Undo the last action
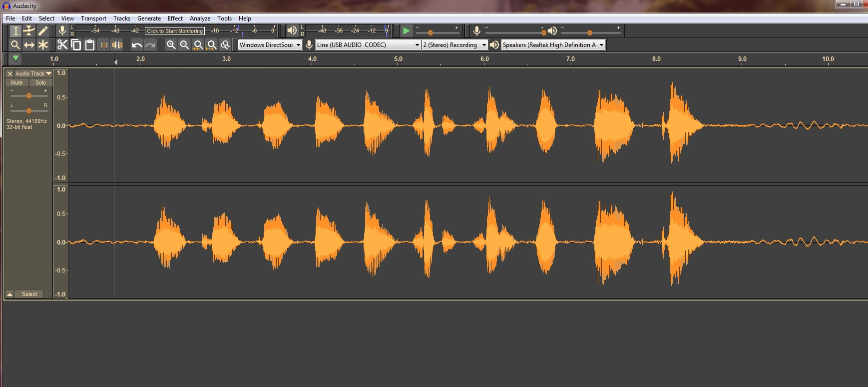This screenshot has width=868, height=387. pyautogui.click(x=137, y=45)
